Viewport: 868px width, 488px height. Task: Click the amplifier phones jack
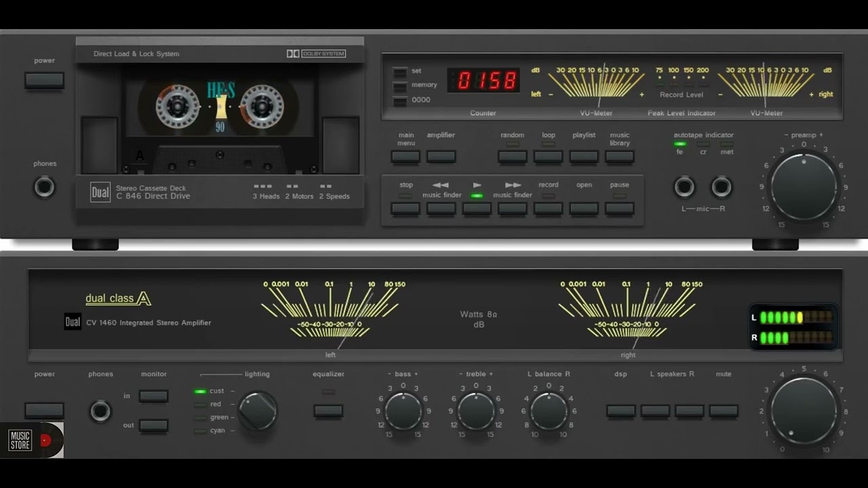click(100, 411)
